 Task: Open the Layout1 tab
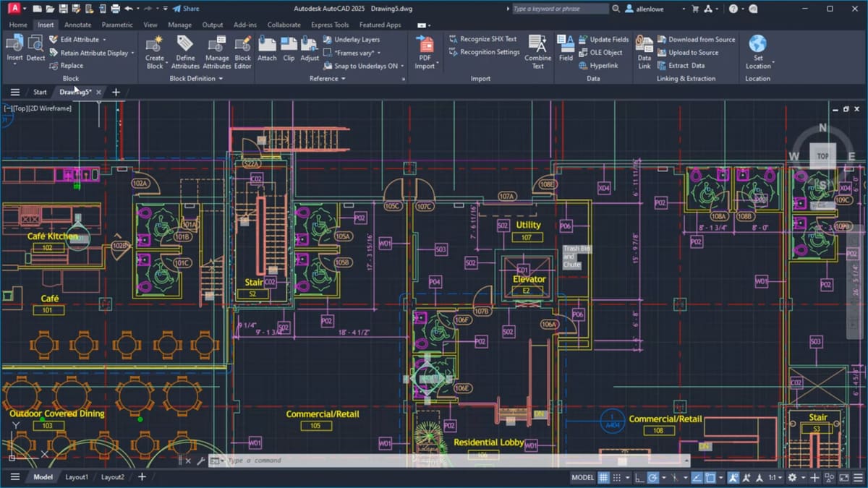(77, 477)
